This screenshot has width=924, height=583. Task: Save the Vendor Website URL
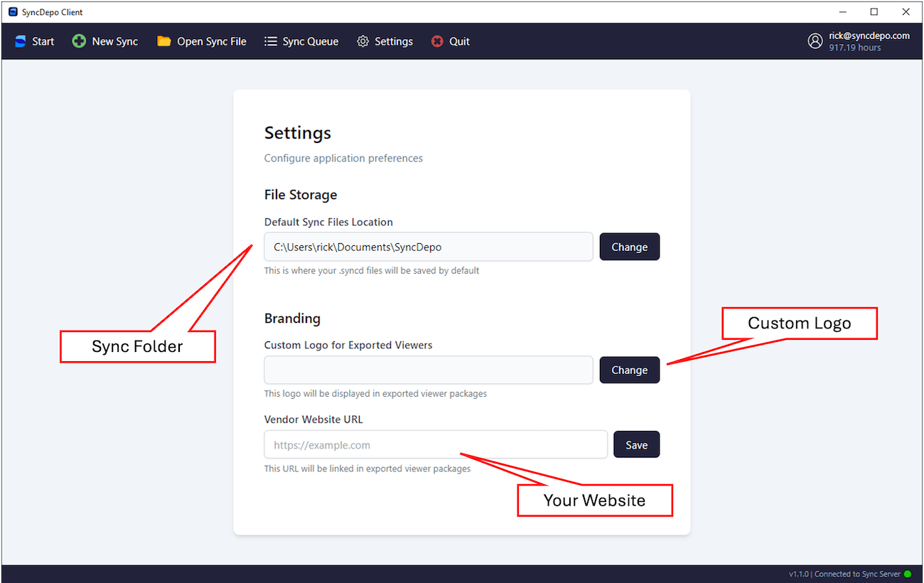tap(636, 444)
